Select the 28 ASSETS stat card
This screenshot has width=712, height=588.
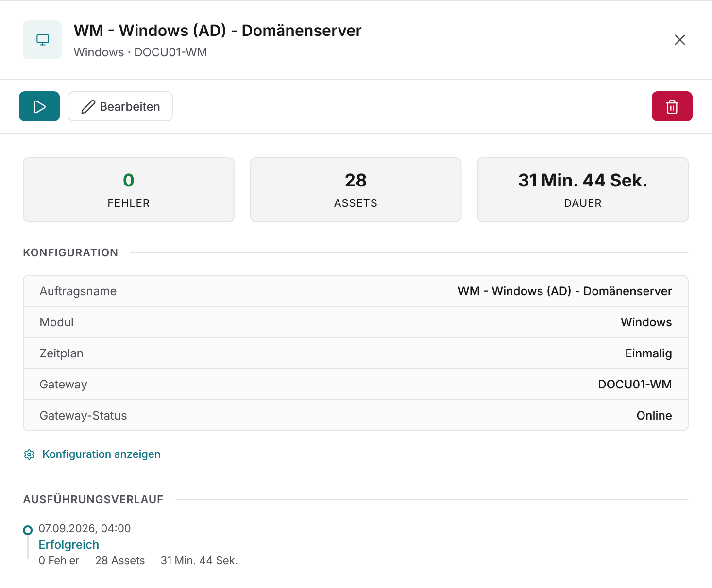pyautogui.click(x=356, y=190)
